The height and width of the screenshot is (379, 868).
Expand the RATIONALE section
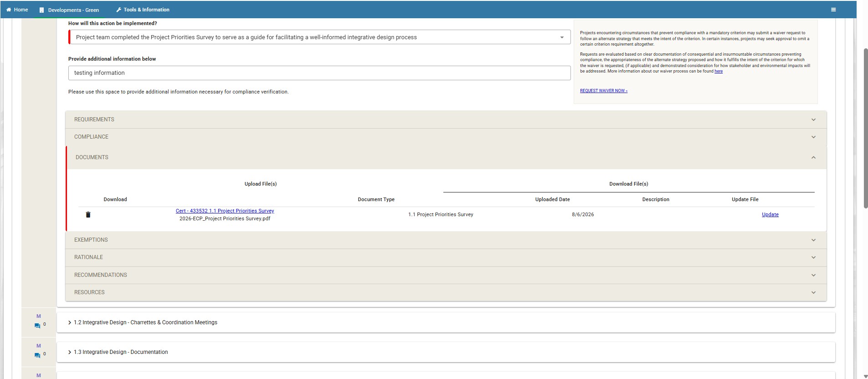pyautogui.click(x=446, y=257)
